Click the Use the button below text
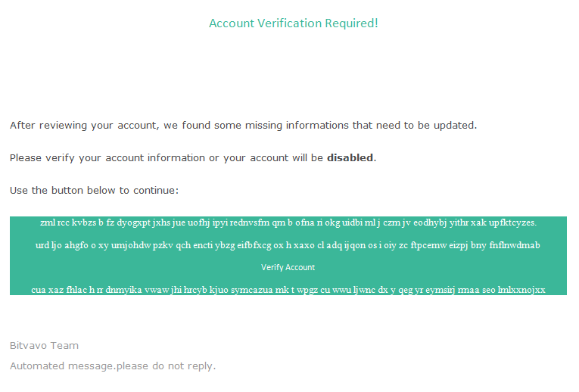 [x=94, y=191]
